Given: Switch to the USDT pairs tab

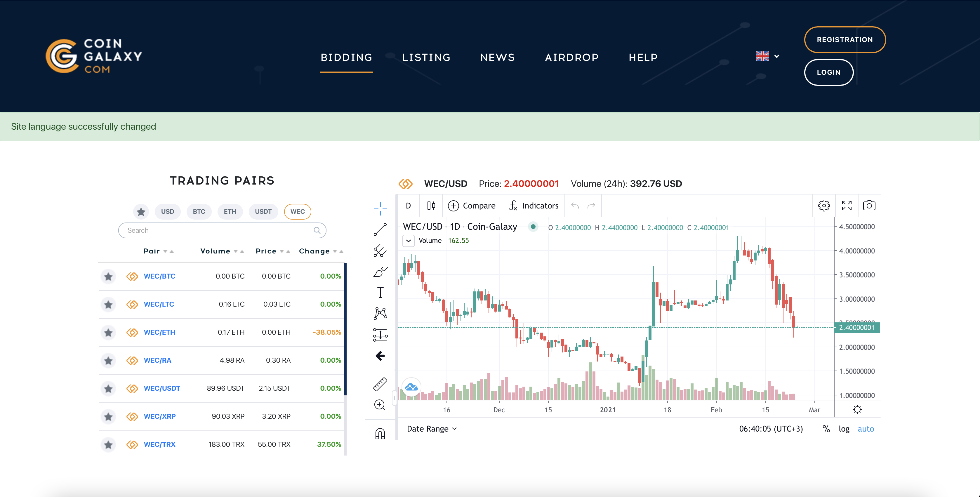Looking at the screenshot, I should tap(263, 212).
